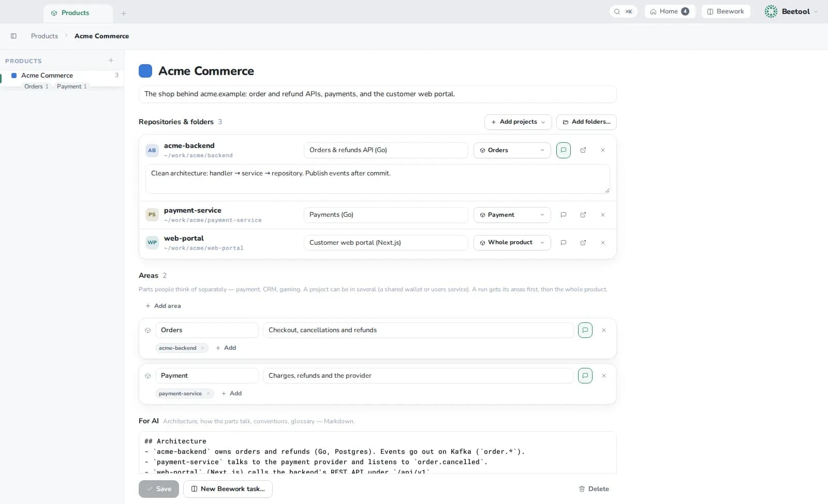Open a new tab with plus

pos(124,13)
